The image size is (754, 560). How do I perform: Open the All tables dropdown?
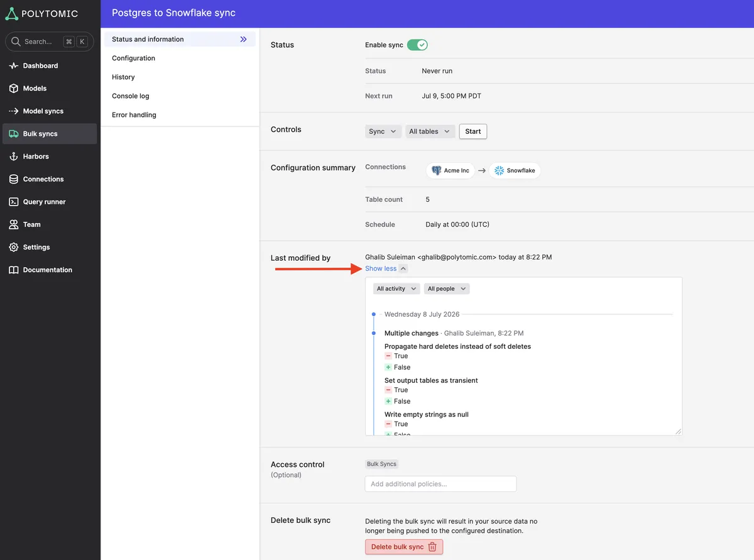(x=430, y=131)
